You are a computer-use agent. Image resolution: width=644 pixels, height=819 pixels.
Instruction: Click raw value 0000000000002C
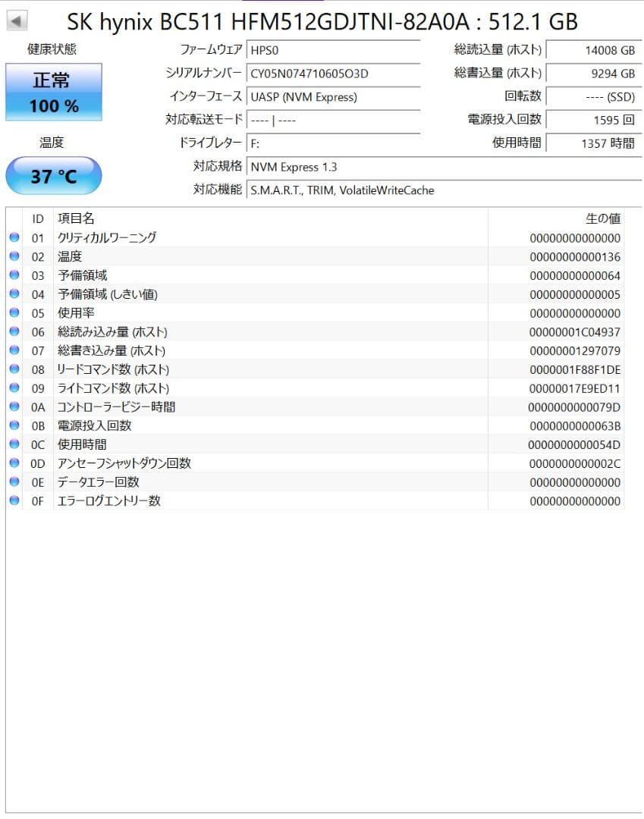[575, 464]
